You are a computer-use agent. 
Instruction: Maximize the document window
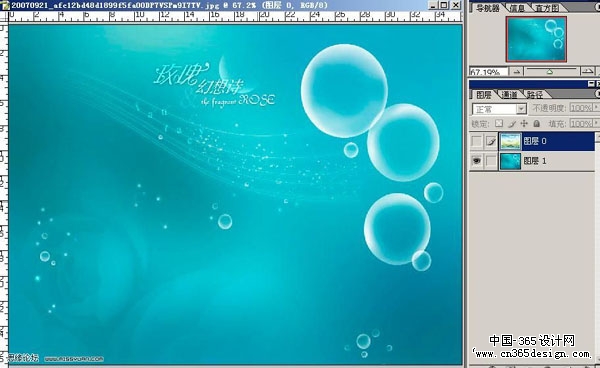click(x=444, y=5)
